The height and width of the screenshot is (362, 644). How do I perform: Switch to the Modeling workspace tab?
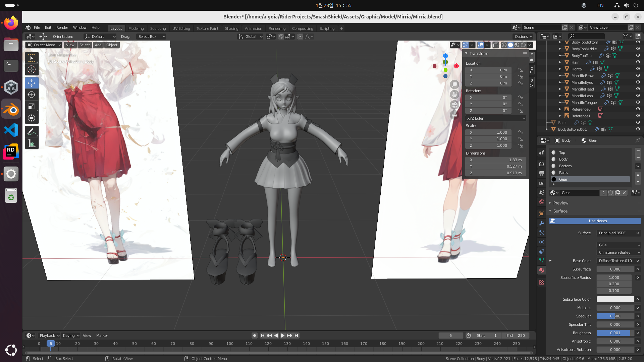point(136,28)
